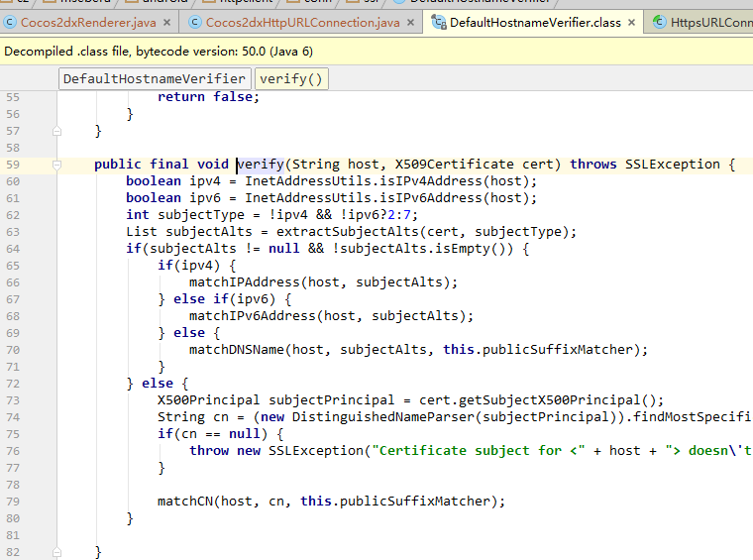
Task: Click line number 64 in gutter
Action: tap(13, 249)
